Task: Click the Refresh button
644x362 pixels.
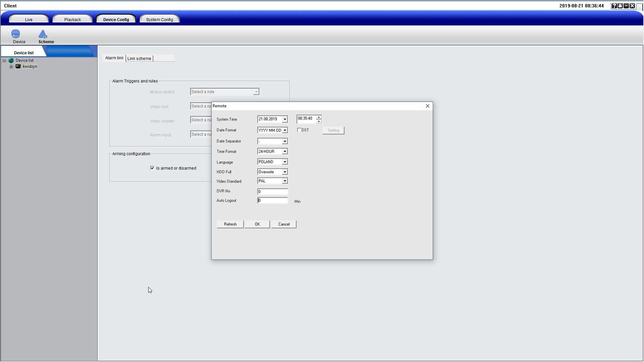Action: [x=230, y=224]
